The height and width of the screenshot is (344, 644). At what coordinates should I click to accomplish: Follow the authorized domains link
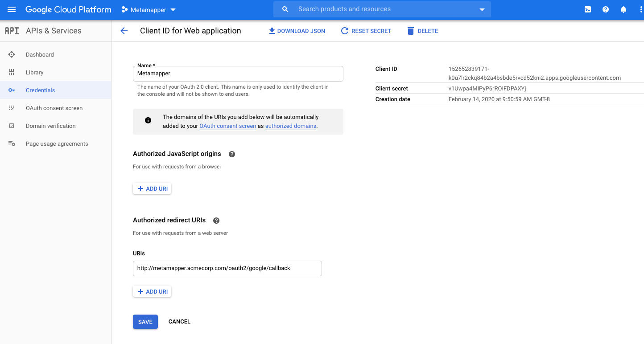point(291,126)
